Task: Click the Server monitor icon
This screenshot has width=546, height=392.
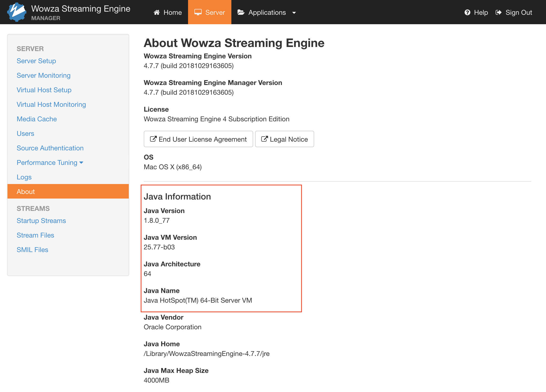Action: pos(198,12)
